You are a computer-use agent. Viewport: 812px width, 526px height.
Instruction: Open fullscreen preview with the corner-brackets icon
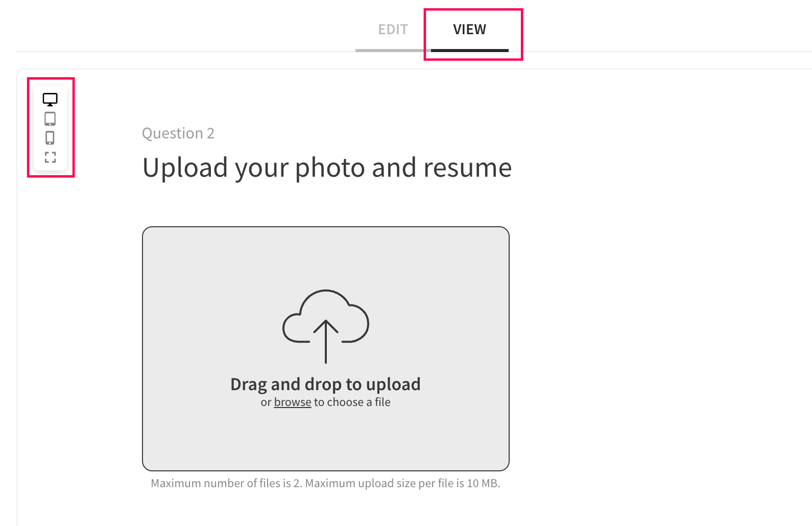tap(50, 157)
